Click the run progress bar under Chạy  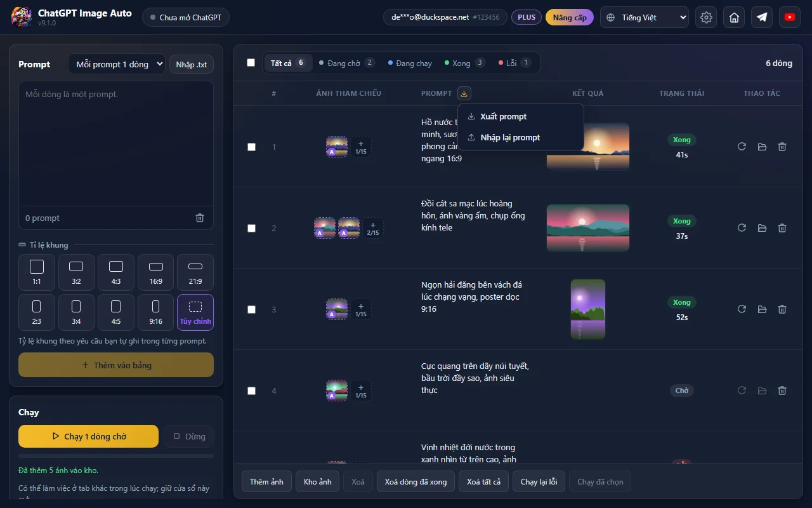[x=116, y=456]
